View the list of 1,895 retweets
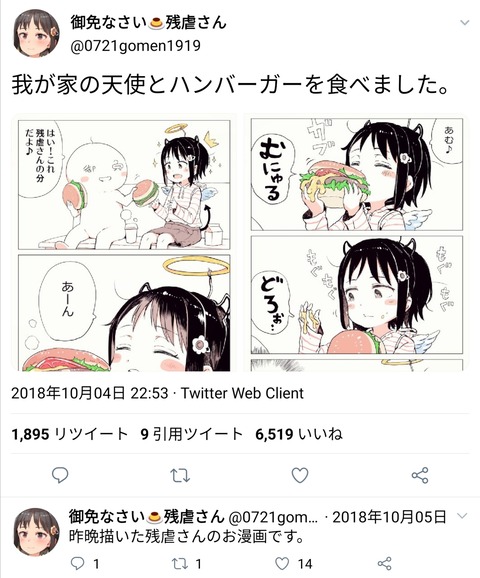This screenshot has height=578, width=480. pyautogui.click(x=70, y=434)
